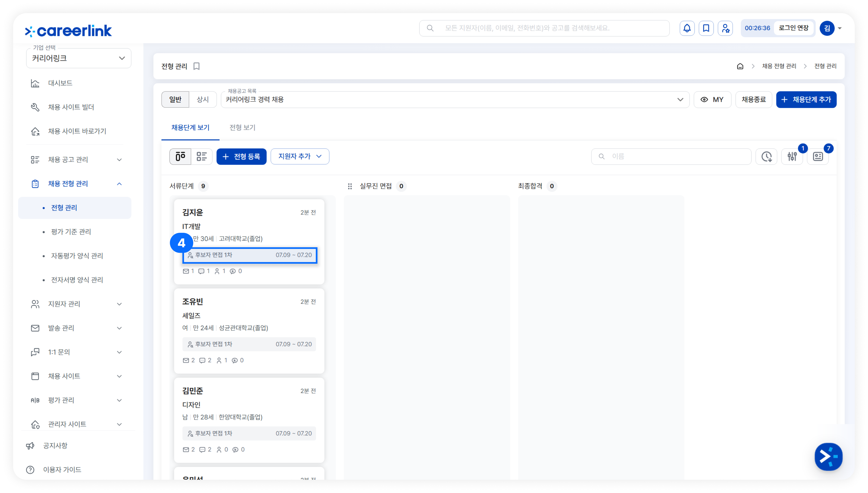
Task: Open the filter settings sliders icon
Action: tap(792, 157)
